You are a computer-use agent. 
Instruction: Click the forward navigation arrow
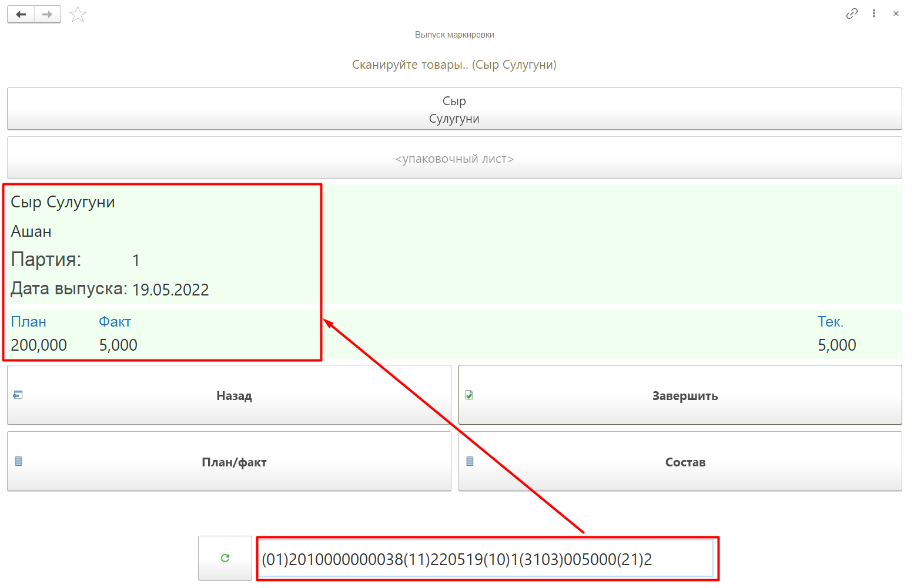point(48,15)
